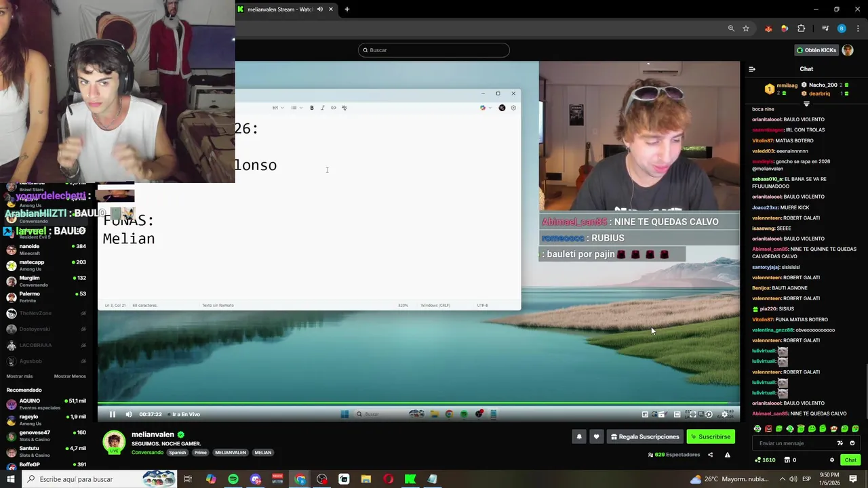Open the Windows notification center icon
Viewport: 868px width, 488px height.
tap(854, 479)
